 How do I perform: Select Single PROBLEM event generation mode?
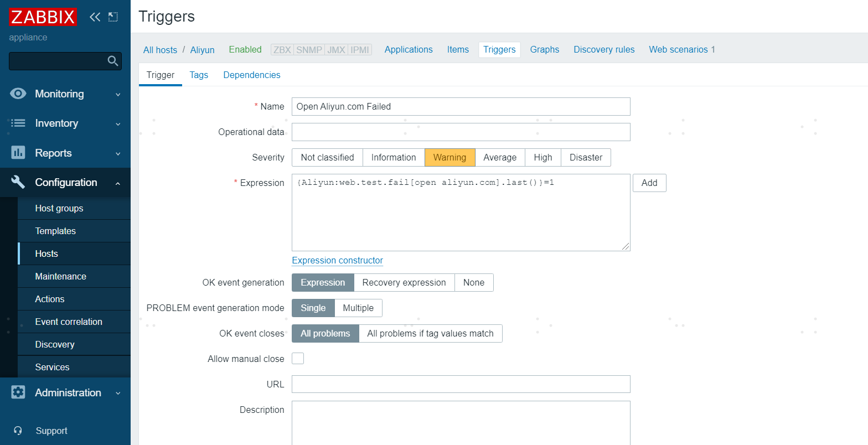point(313,308)
